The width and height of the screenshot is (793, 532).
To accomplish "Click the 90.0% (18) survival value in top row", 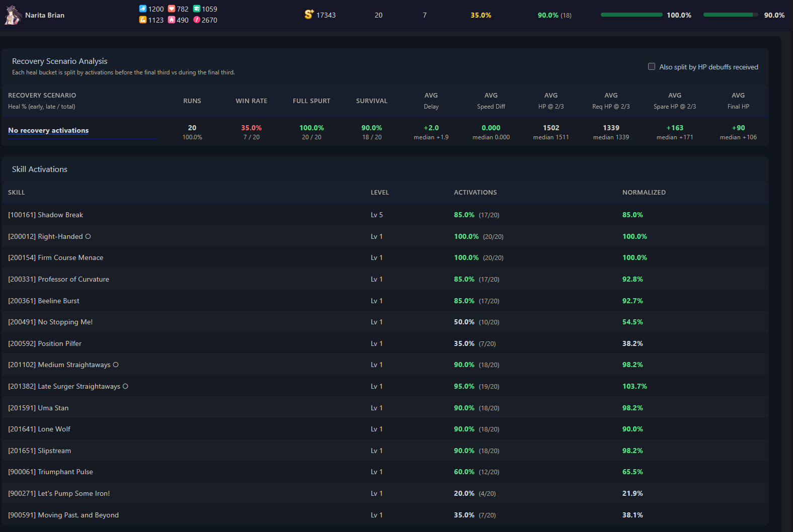I will (554, 15).
